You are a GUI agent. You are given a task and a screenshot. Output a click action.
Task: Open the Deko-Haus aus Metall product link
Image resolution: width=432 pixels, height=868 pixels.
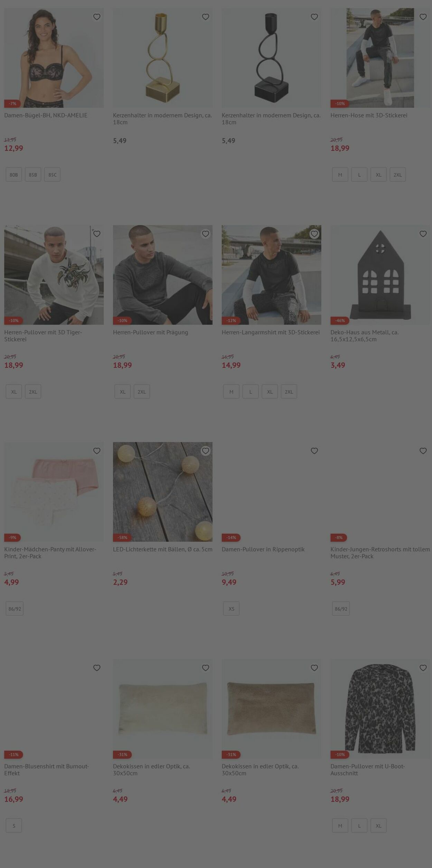pyautogui.click(x=365, y=336)
